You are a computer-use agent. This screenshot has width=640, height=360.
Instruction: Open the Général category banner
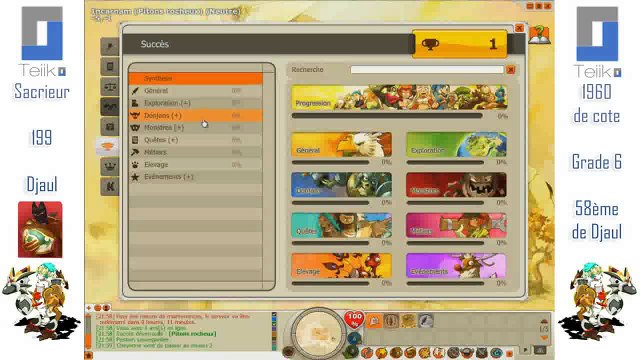(342, 144)
